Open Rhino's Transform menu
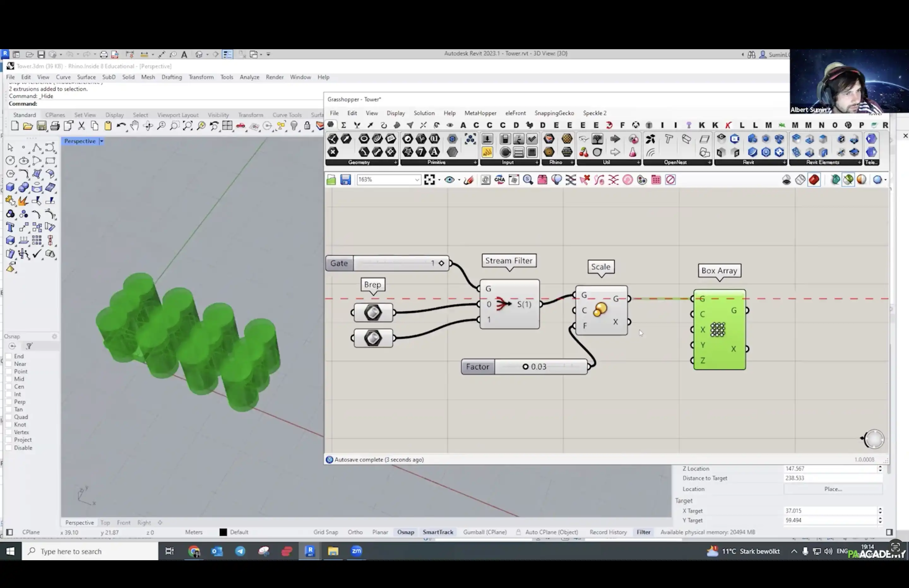The width and height of the screenshot is (909, 588). (201, 77)
